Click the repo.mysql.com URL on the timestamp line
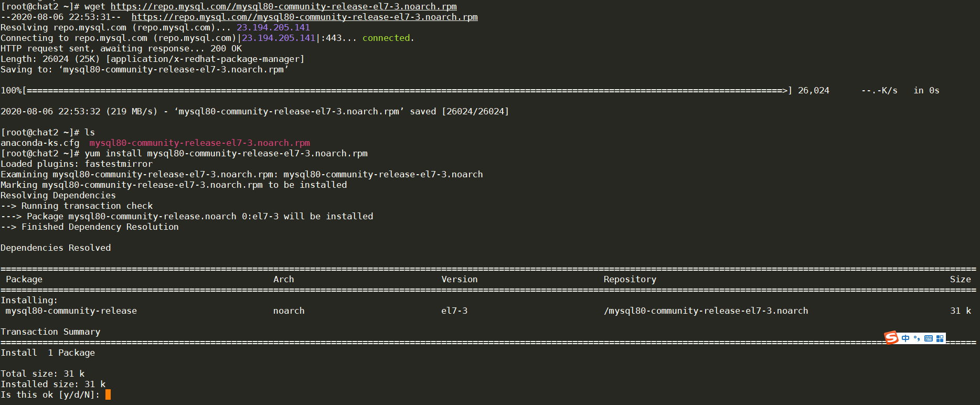Image resolution: width=980 pixels, height=405 pixels. point(305,17)
